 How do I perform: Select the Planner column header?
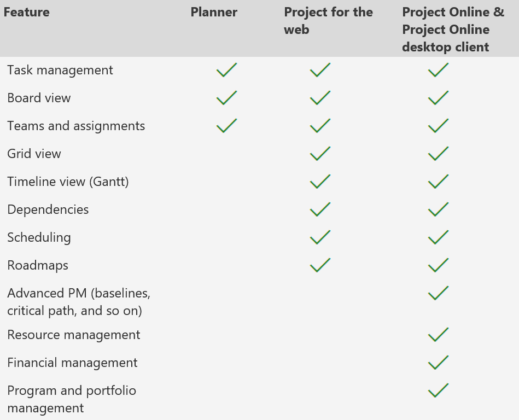click(x=214, y=12)
